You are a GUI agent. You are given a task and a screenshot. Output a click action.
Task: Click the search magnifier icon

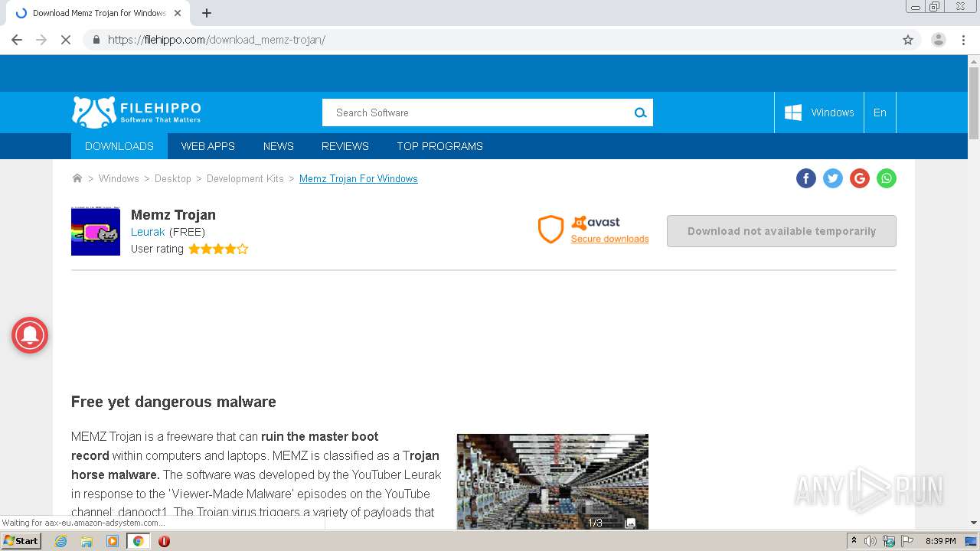640,112
